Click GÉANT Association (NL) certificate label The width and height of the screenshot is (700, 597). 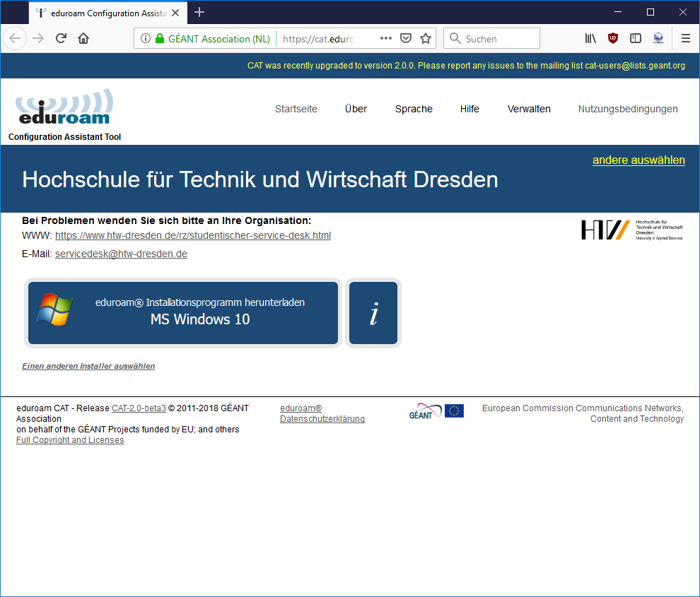(x=219, y=39)
